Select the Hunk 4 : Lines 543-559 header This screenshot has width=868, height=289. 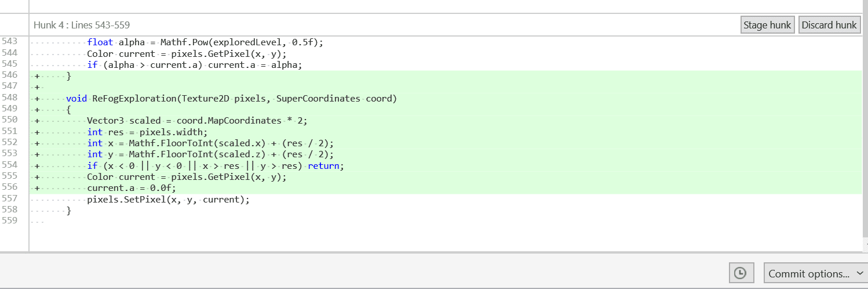[82, 25]
